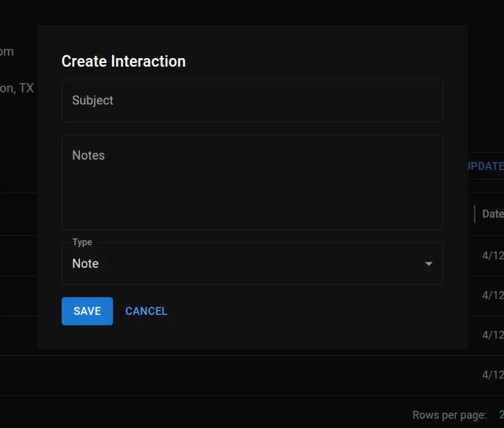Click the Subject placeholder text
The height and width of the screenshot is (428, 504).
(x=92, y=100)
